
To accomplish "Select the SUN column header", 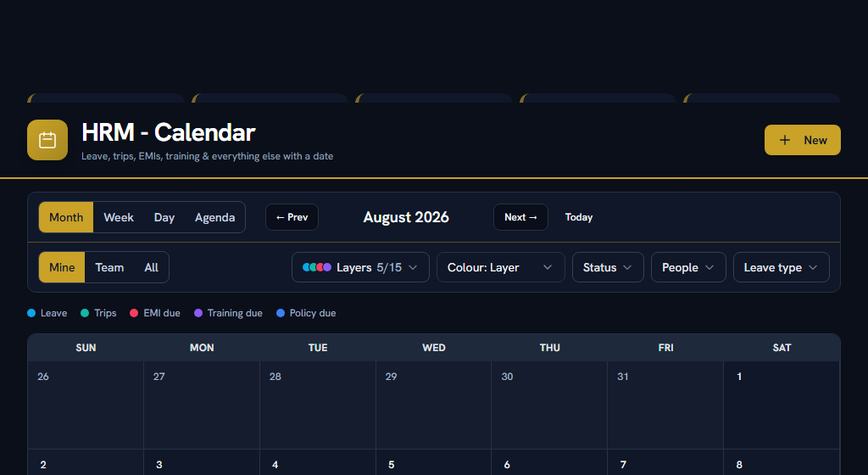I will (86, 348).
